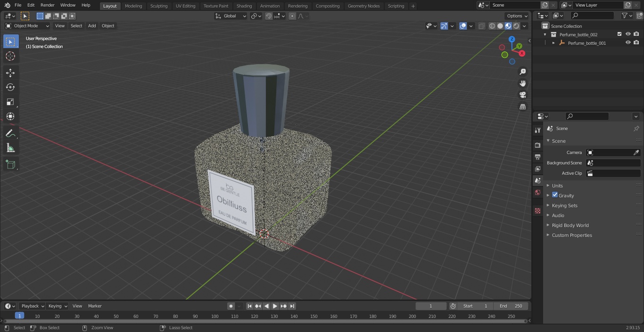Select the Measure tool
This screenshot has width=644, height=332.
(10, 148)
